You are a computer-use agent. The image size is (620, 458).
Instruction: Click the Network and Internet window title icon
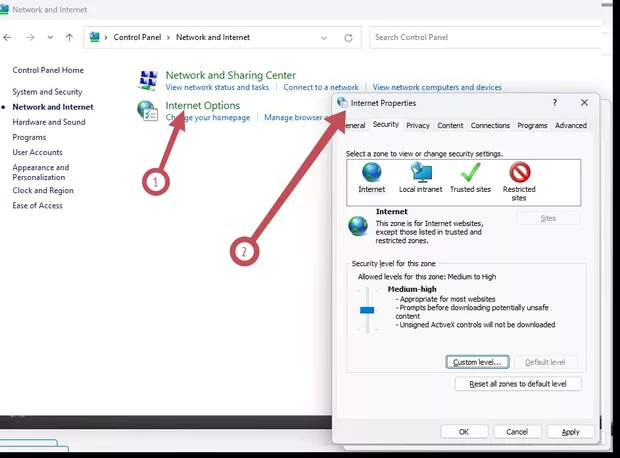pyautogui.click(x=4, y=9)
